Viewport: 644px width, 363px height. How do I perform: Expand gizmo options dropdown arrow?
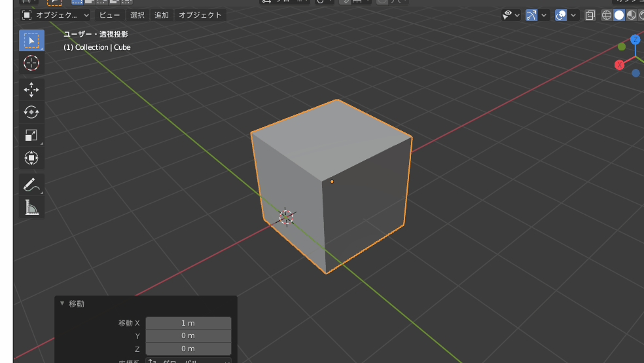pos(544,15)
